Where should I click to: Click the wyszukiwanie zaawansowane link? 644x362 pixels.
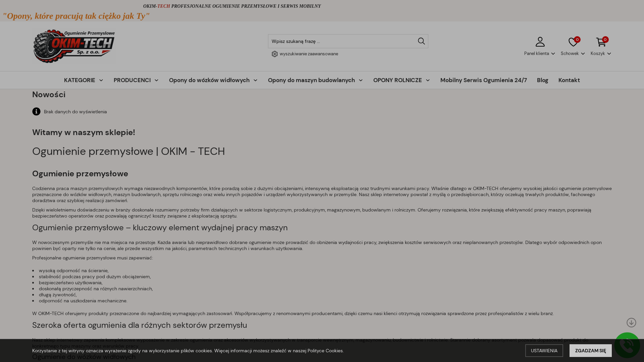[309, 54]
